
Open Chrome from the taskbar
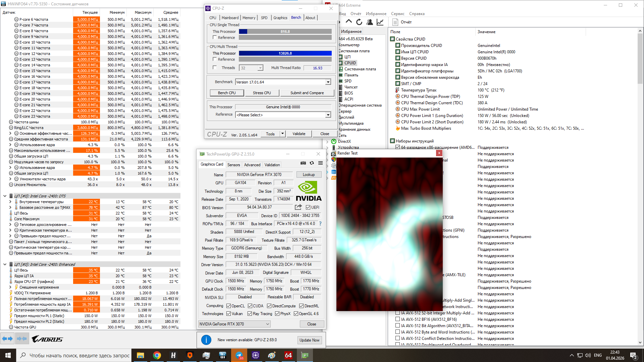pyautogui.click(x=157, y=355)
